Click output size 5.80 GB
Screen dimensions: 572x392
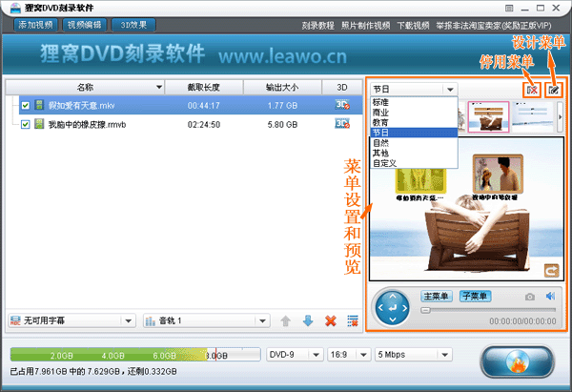(x=282, y=125)
